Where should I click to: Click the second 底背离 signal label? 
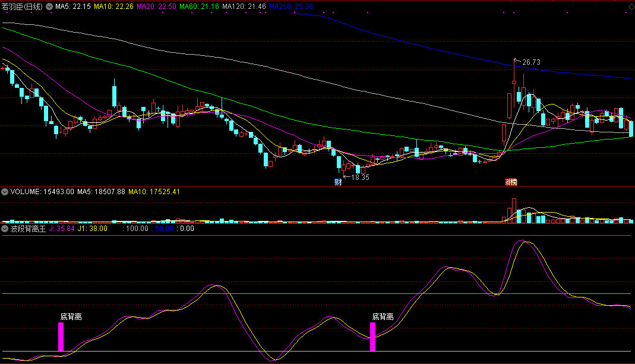pos(383,316)
